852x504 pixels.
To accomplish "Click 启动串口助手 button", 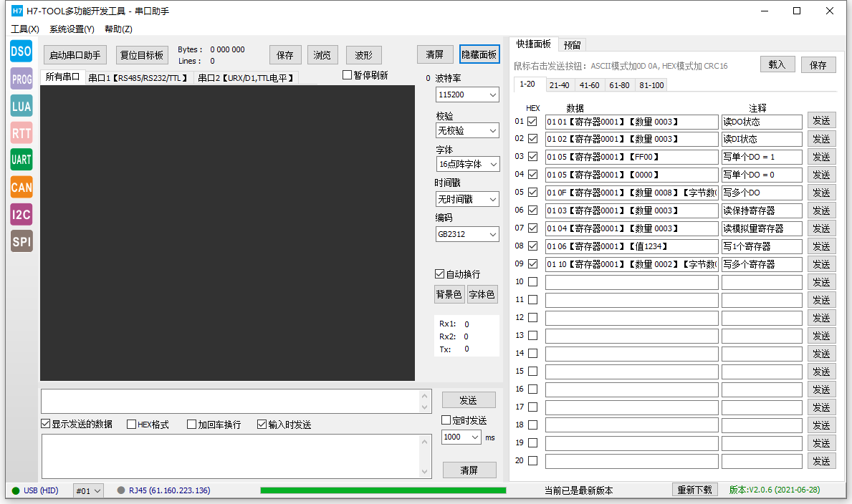I will (x=75, y=55).
